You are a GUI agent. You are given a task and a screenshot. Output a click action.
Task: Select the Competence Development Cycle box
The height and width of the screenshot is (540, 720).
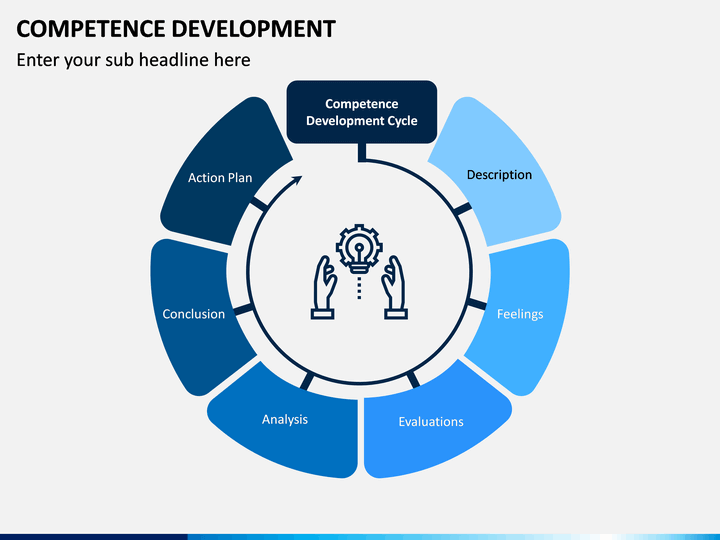pos(362,112)
